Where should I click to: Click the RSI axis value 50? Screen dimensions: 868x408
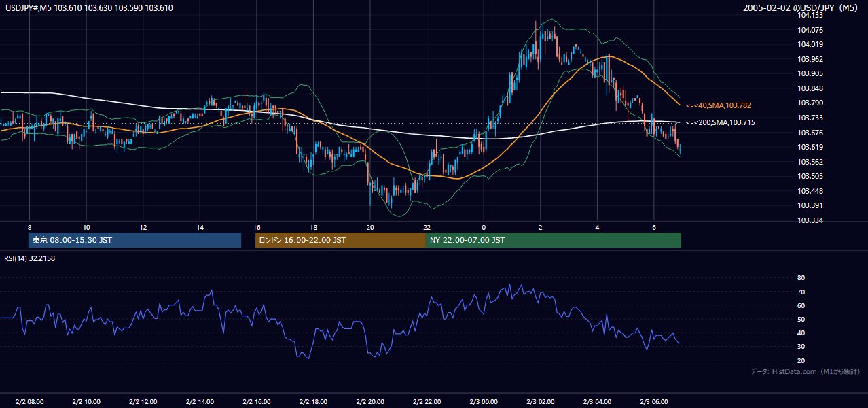[x=801, y=319]
